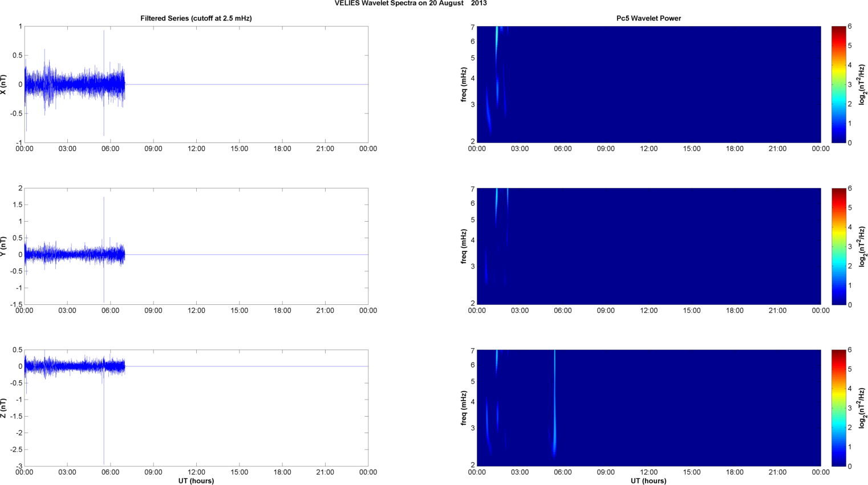The width and height of the screenshot is (868, 485).
Task: Click the '15:00' tick under the top spectrogram
Action: tap(692, 149)
